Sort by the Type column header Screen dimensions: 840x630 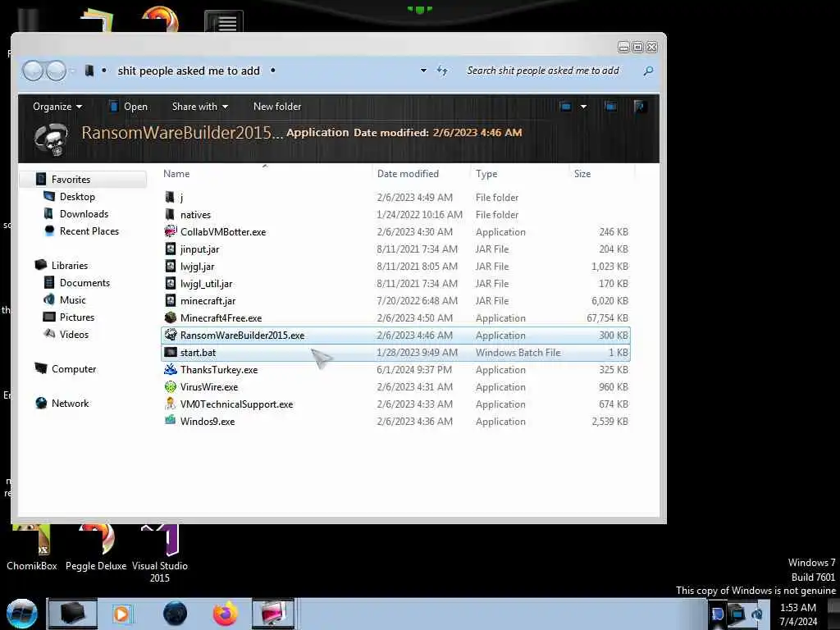point(519,174)
